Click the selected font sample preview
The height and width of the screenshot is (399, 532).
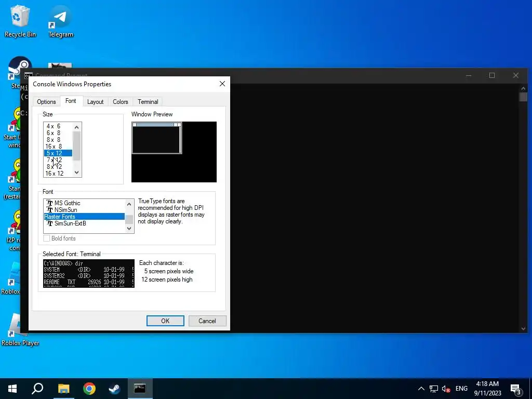coord(89,273)
